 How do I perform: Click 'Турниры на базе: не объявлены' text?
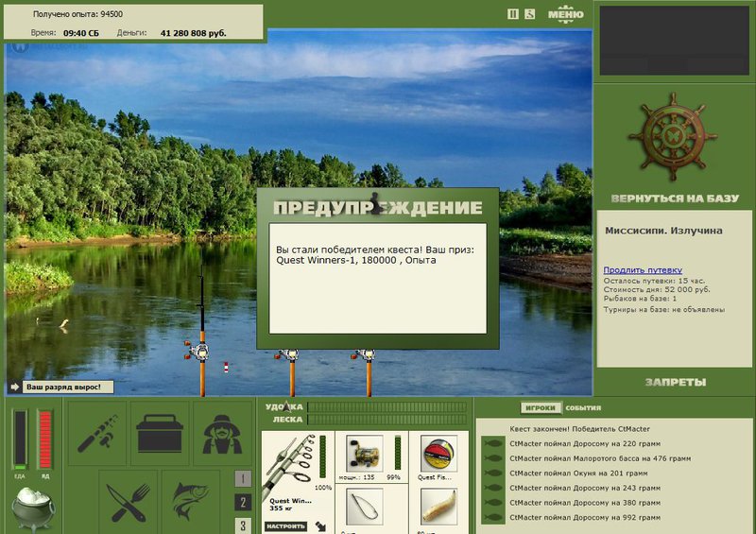664,309
